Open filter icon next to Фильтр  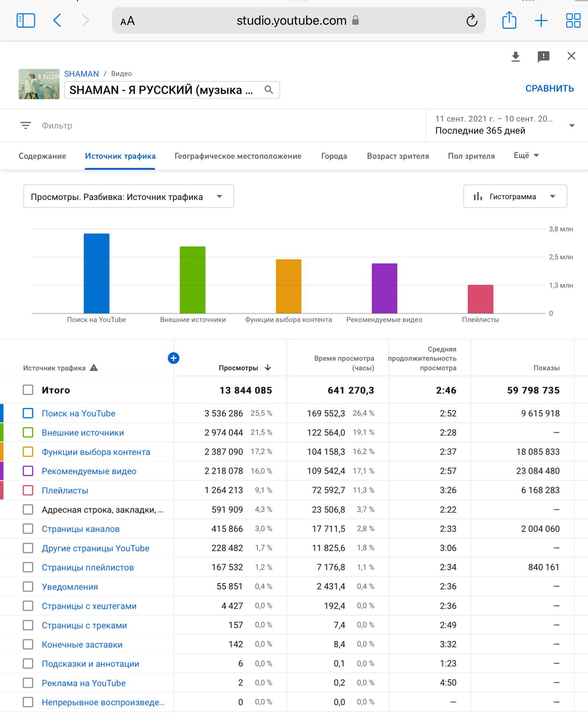pos(25,125)
